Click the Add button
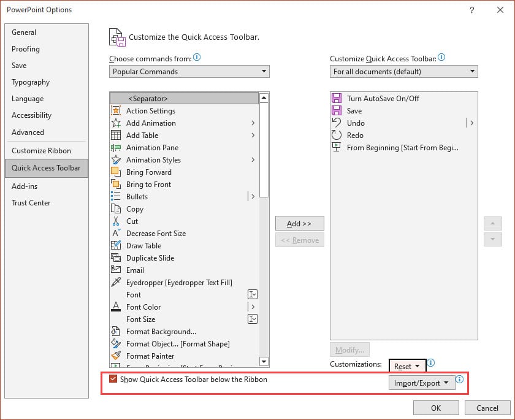This screenshot has width=515, height=420. click(299, 223)
